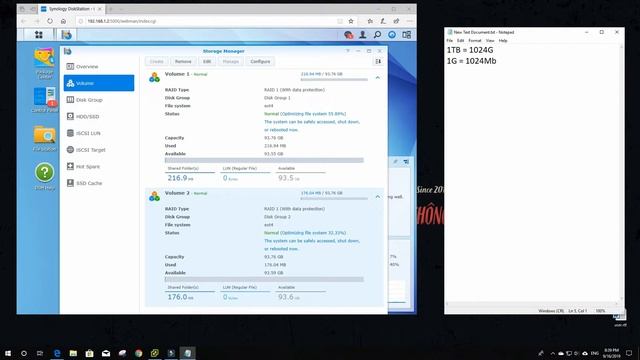The image size is (640, 360).
Task: Click the browser back arrow
Action: pos(24,21)
